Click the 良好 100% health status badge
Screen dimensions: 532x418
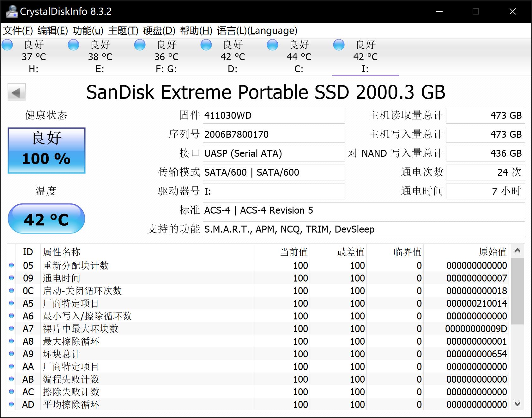46,149
